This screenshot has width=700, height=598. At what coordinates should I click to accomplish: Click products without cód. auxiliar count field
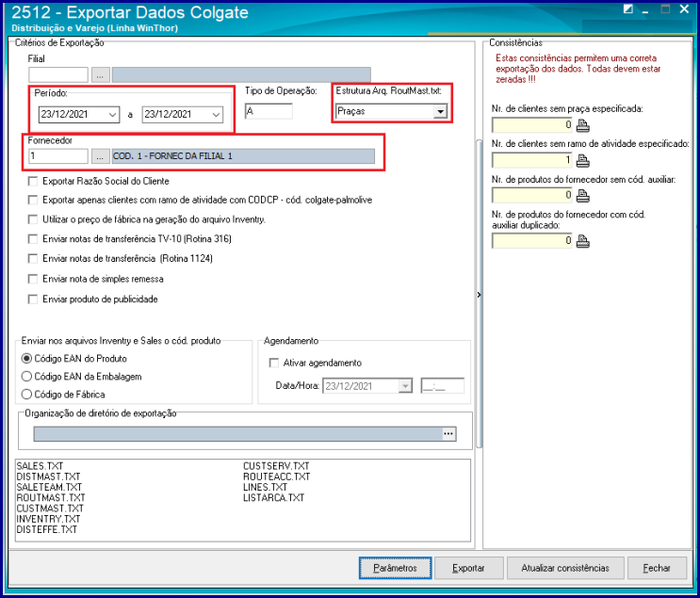531,195
